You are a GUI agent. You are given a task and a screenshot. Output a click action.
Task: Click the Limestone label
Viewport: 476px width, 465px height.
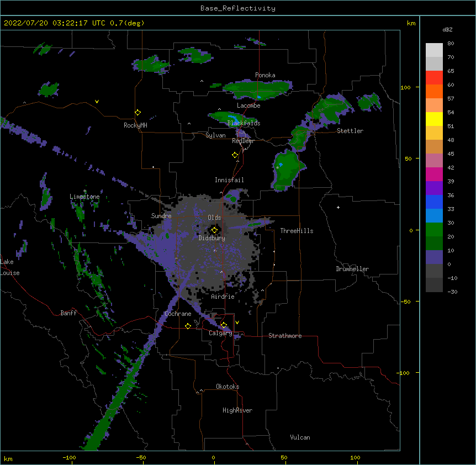(x=84, y=197)
